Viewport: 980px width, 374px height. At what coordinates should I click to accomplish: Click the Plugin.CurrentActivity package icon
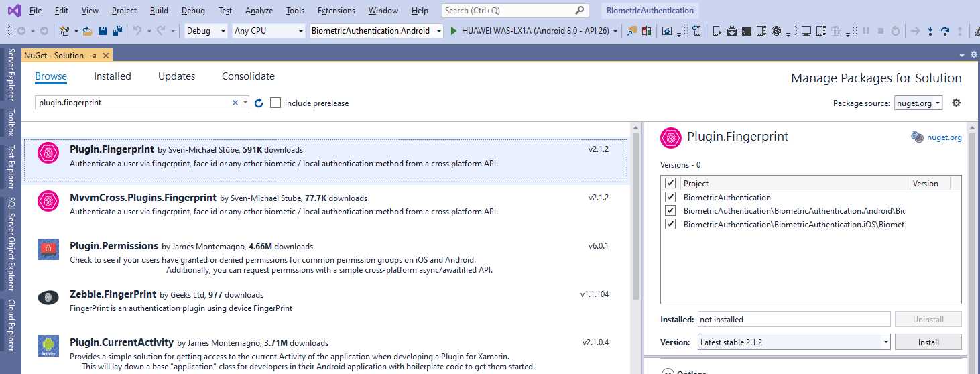pyautogui.click(x=48, y=346)
